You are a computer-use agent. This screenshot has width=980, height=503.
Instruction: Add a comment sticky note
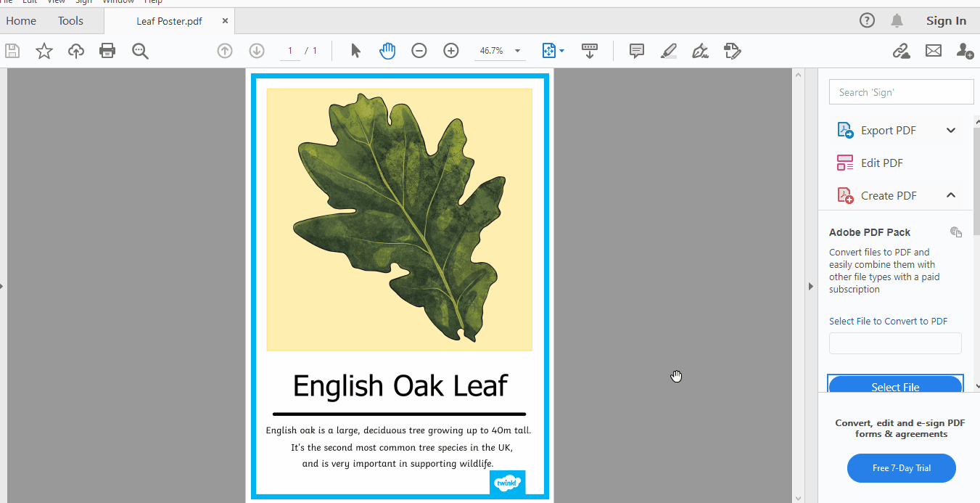click(637, 51)
